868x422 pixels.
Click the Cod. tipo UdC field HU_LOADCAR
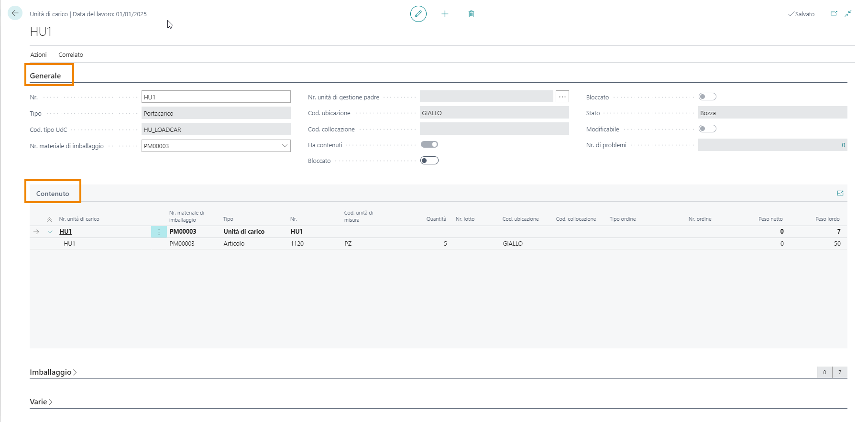pos(216,130)
